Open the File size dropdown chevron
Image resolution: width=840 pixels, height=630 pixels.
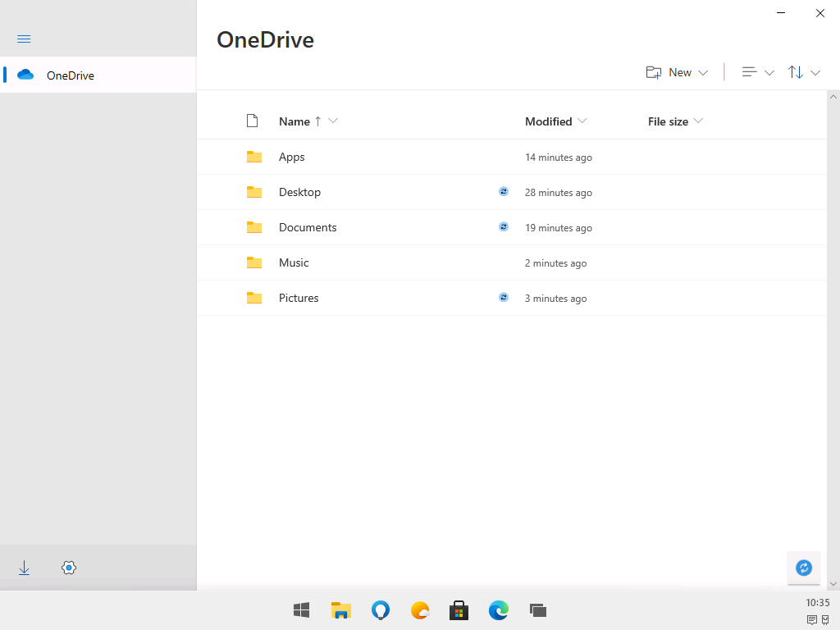pos(698,121)
